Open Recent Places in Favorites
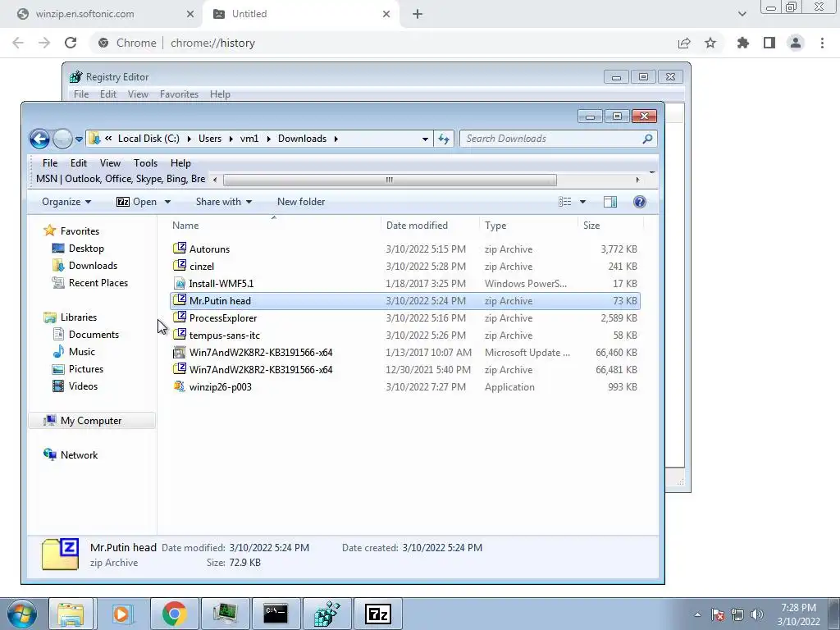 (x=98, y=283)
